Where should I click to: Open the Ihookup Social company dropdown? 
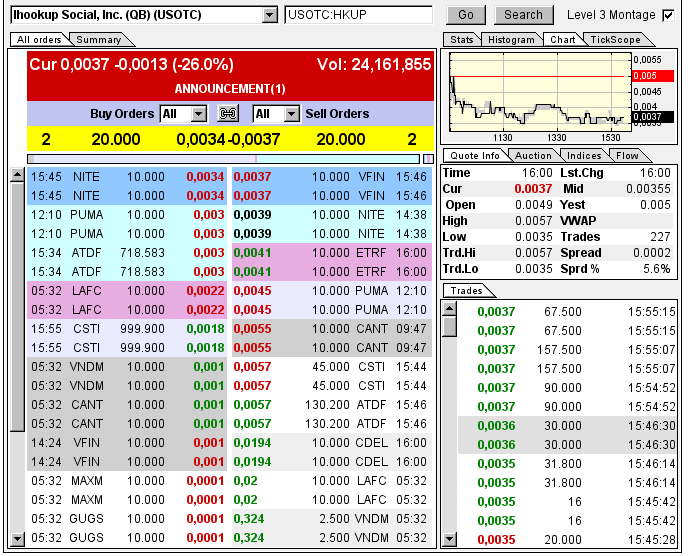point(268,15)
